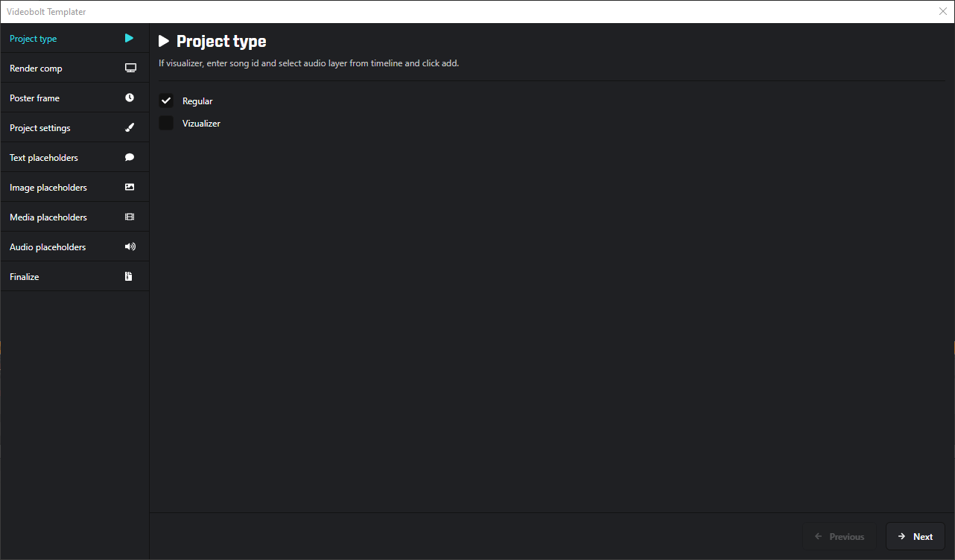Click the Render comp monitor icon
This screenshot has width=955, height=560.
[x=130, y=68]
